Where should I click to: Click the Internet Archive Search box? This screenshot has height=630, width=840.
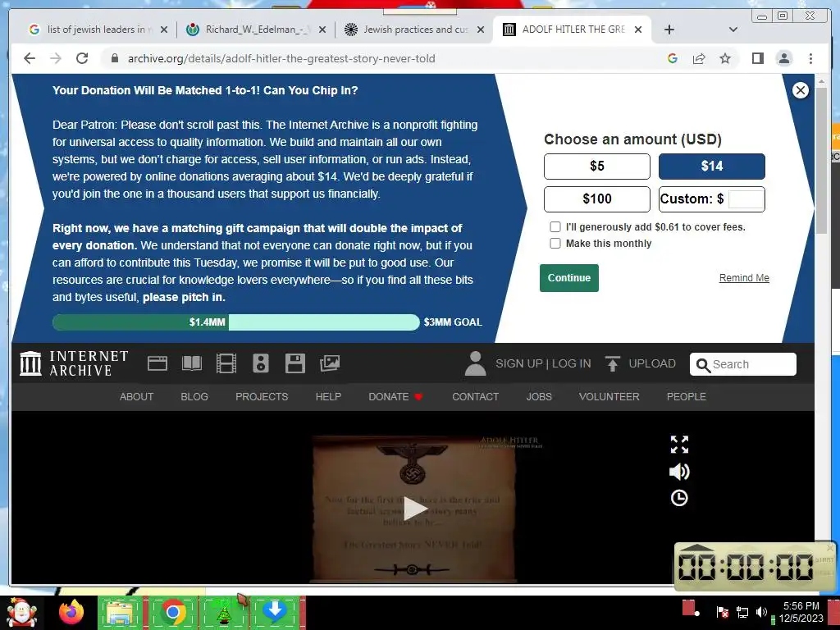pos(743,364)
